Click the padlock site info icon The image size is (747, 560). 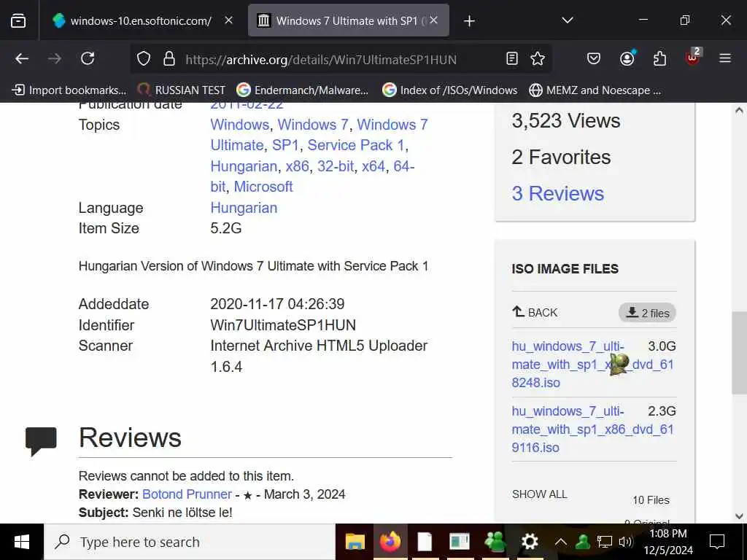(x=169, y=58)
